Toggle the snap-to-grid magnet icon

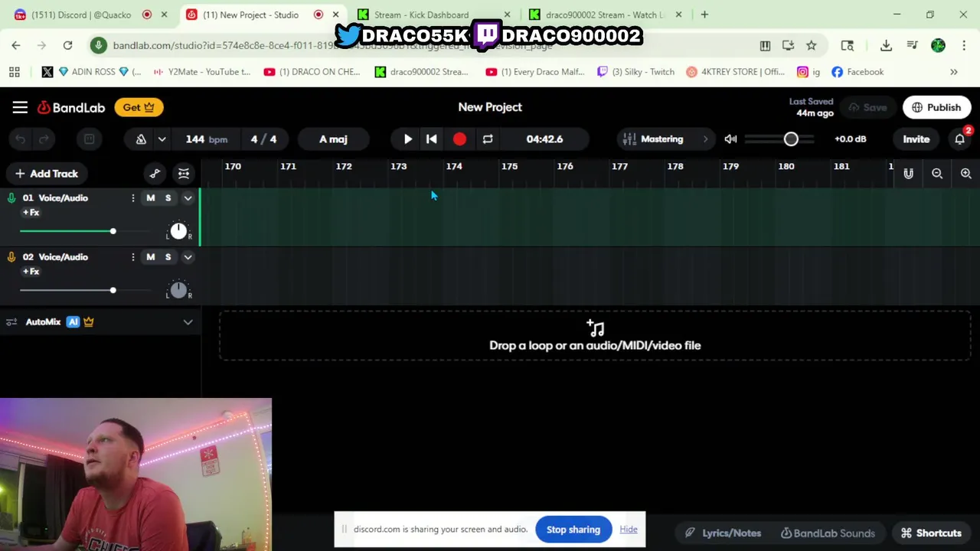pyautogui.click(x=908, y=174)
